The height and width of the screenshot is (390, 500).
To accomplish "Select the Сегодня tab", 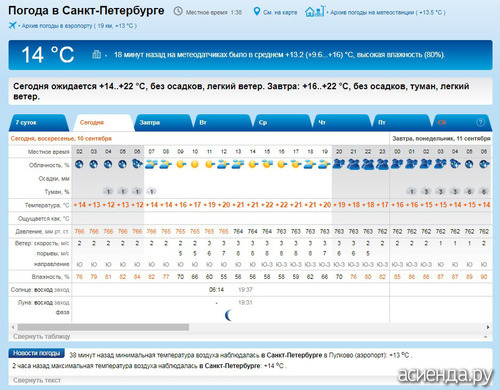I will click(103, 123).
